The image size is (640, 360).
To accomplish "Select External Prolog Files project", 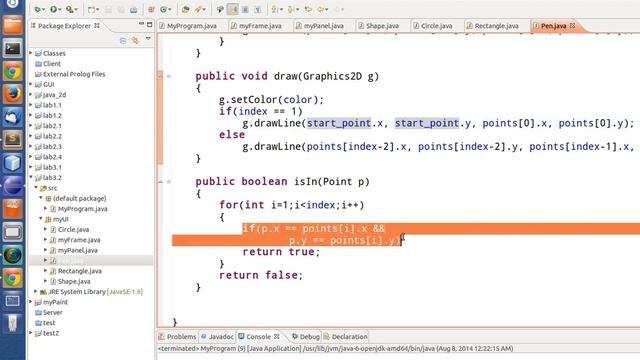I will coord(74,74).
